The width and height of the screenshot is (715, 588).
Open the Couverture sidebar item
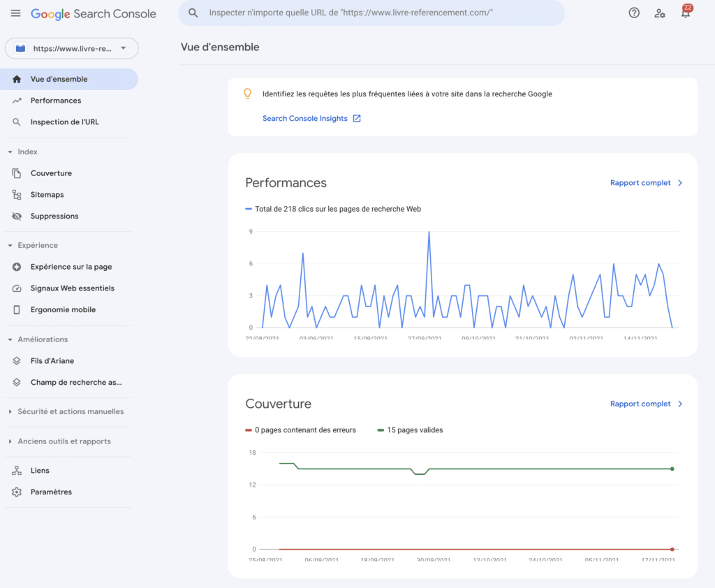pyautogui.click(x=69, y=173)
